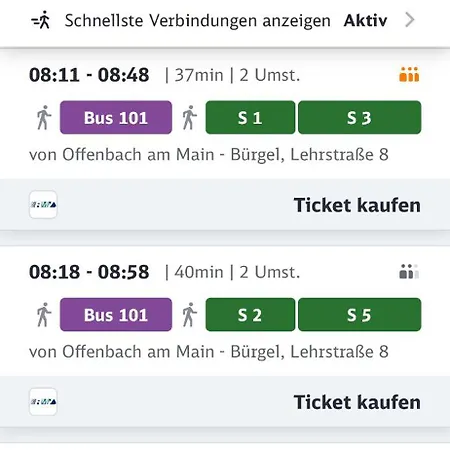Image resolution: width=450 pixels, height=450 pixels.
Task: Expand the 08:18 - 08:58 connection details
Action: click(x=225, y=311)
